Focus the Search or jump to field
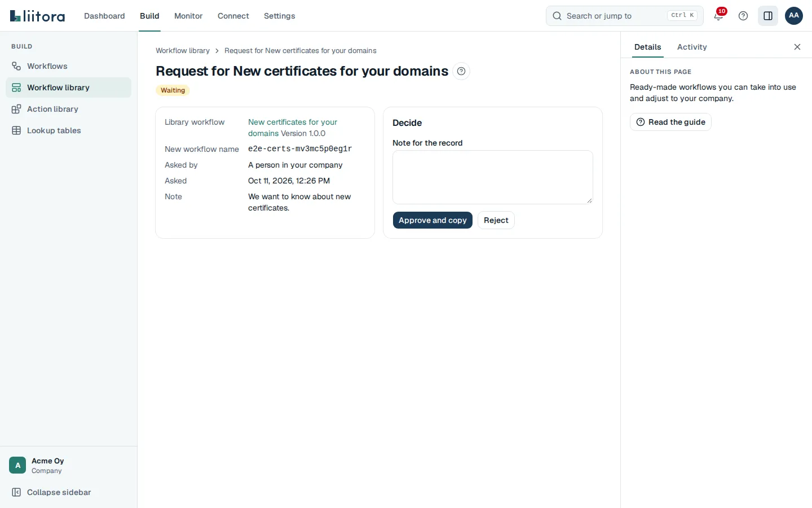The image size is (812, 508). (624, 16)
